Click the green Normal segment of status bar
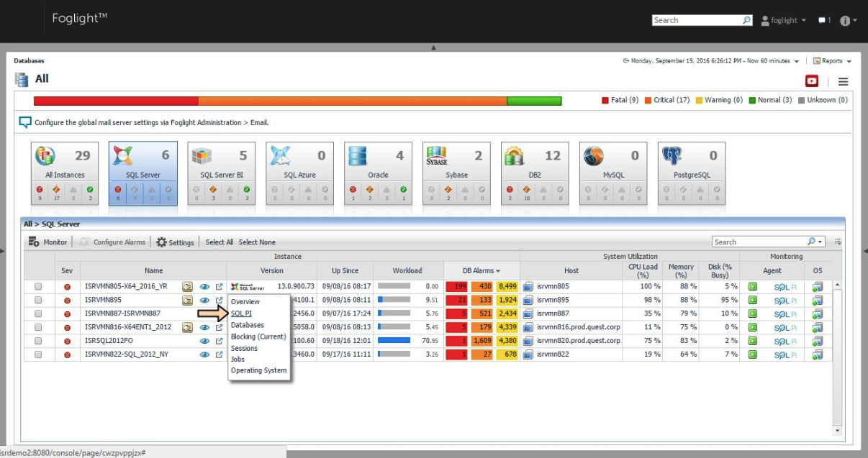This screenshot has width=868, height=458. [534, 101]
